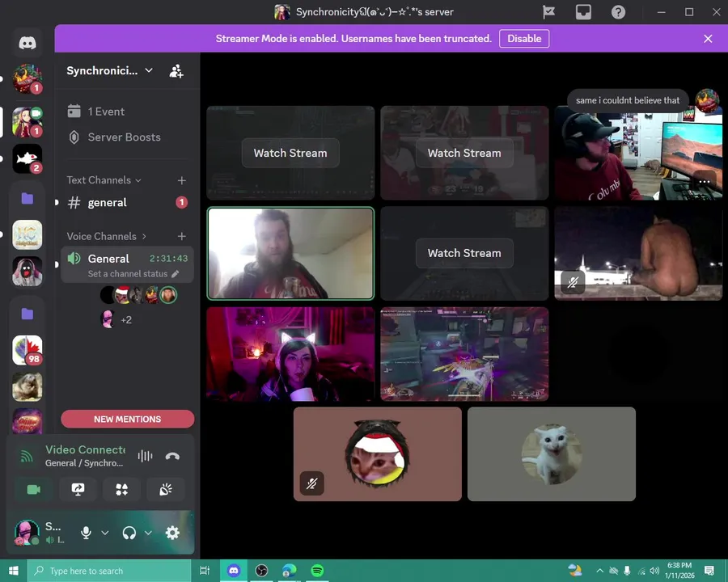Screen dimensions: 728x582
Task: Jump to NEW MENTIONS
Action: (127, 419)
